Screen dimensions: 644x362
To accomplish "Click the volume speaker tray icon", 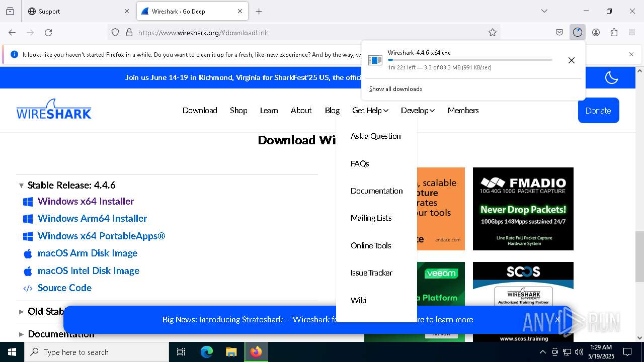I will [579, 352].
